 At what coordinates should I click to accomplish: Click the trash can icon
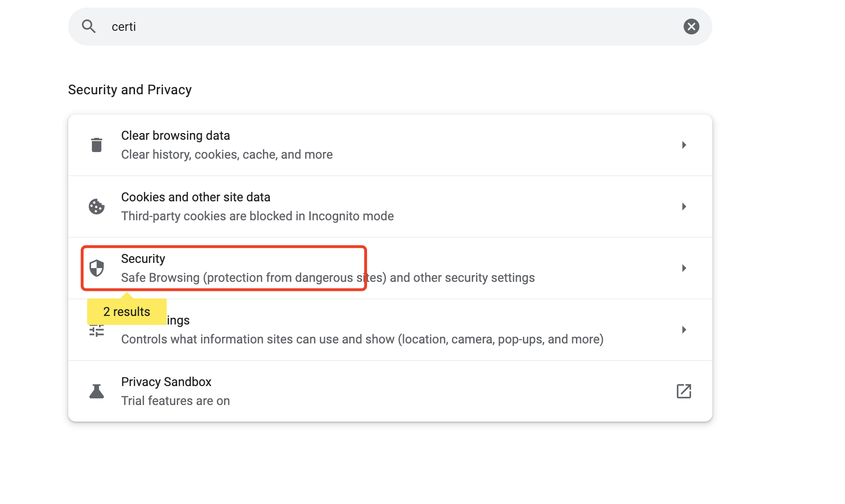[97, 145]
